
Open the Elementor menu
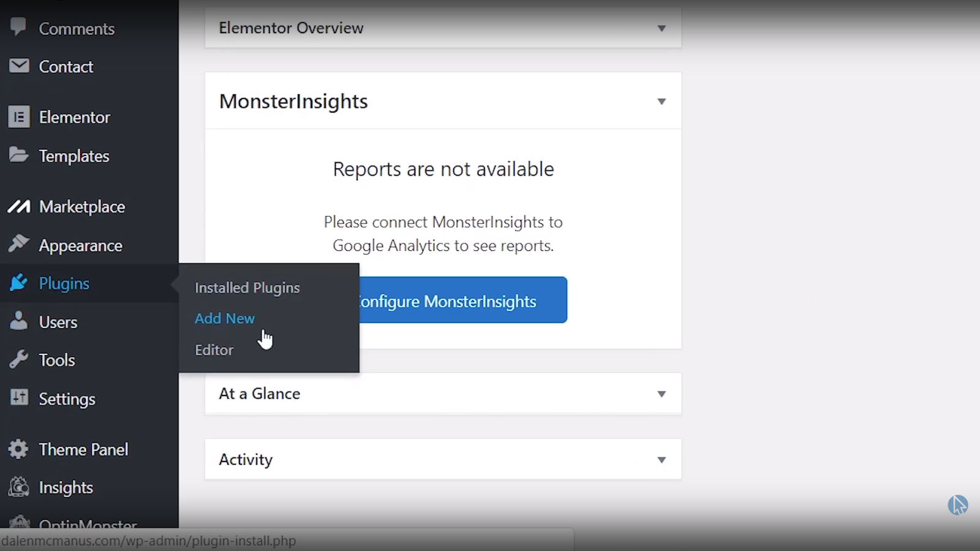[x=75, y=117]
